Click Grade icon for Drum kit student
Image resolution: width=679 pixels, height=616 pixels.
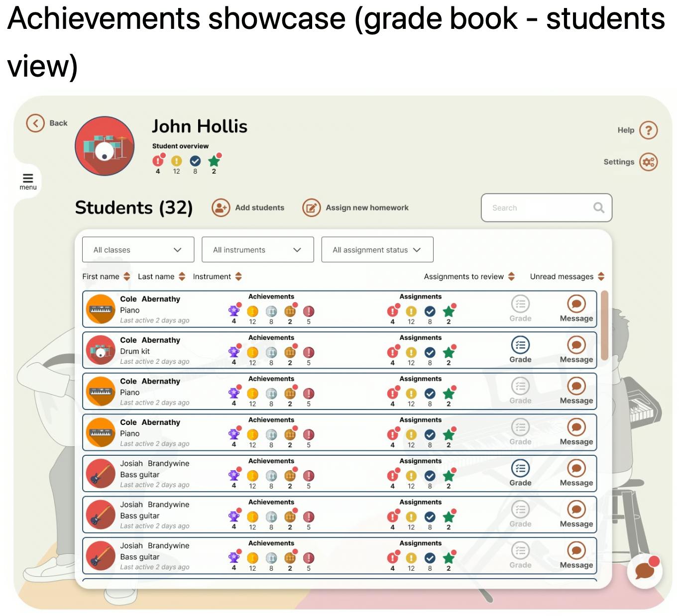[520, 345]
